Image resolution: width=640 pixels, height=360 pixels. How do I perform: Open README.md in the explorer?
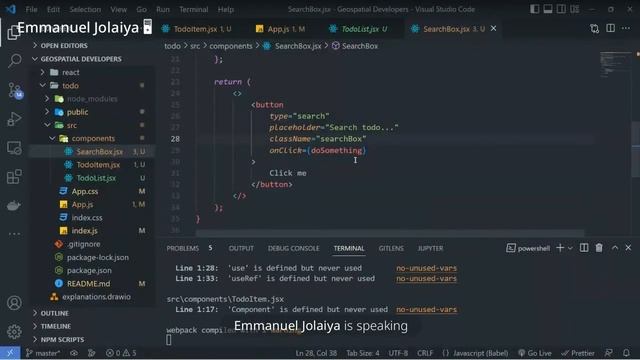coord(88,283)
